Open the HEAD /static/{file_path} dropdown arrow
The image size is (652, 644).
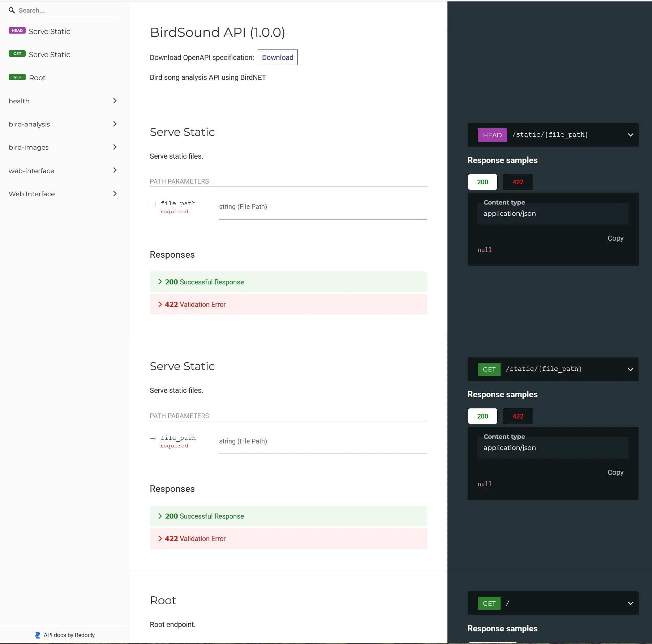point(631,134)
